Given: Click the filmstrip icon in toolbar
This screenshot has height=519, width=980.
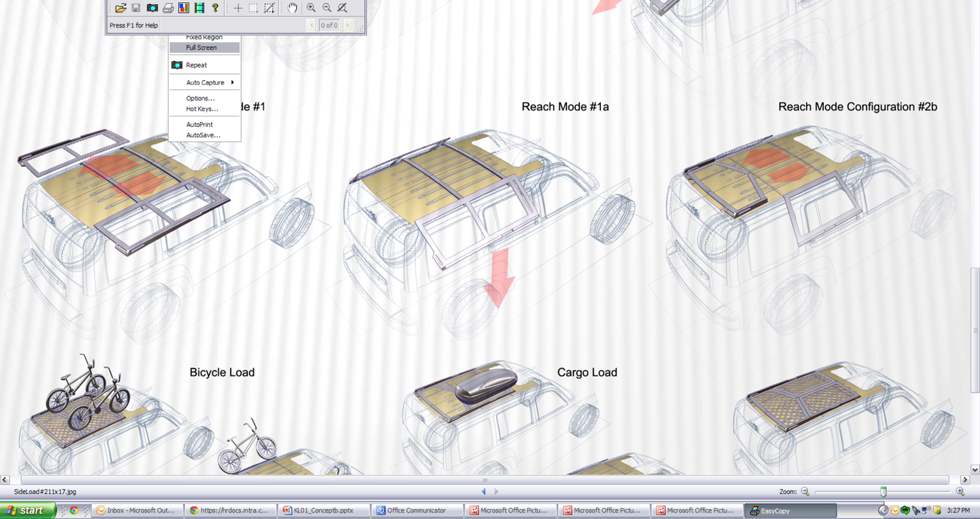Looking at the screenshot, I should 199,8.
